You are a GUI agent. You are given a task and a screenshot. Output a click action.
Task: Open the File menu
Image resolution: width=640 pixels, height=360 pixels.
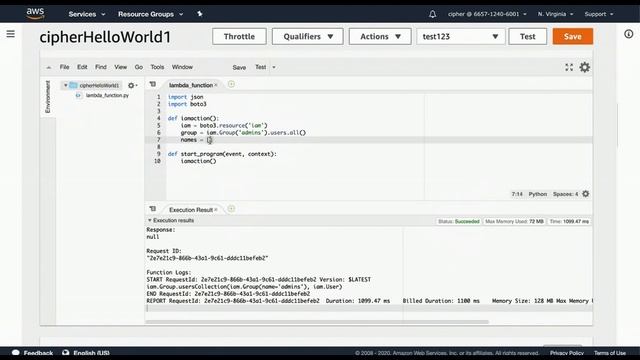pyautogui.click(x=64, y=67)
